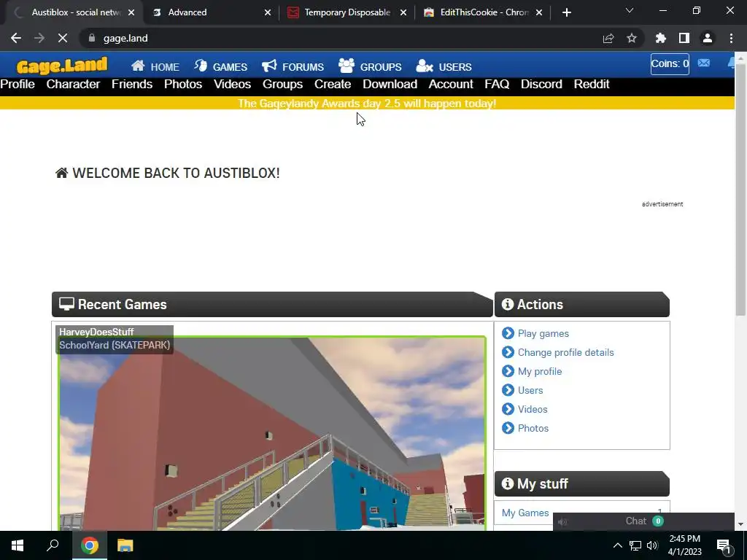
Task: Open messages envelope icon
Action: (x=704, y=63)
